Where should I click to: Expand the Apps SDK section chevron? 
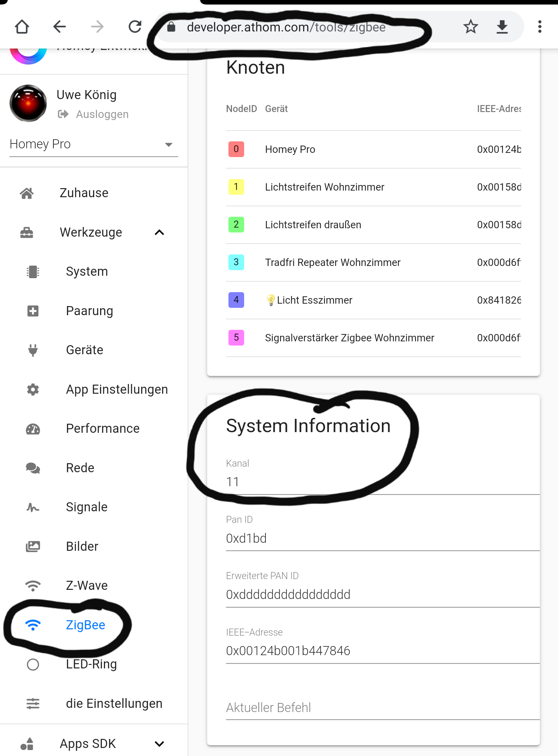pos(159,744)
